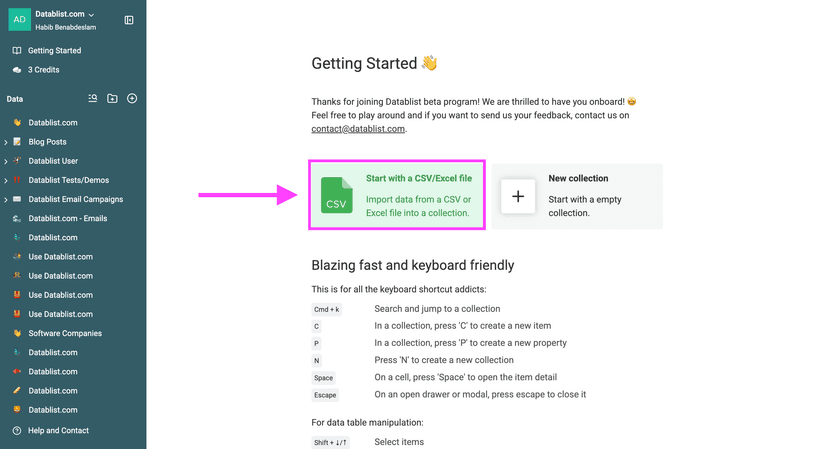The image size is (828, 449).
Task: Open the 3 Credits menu item
Action: (x=43, y=70)
